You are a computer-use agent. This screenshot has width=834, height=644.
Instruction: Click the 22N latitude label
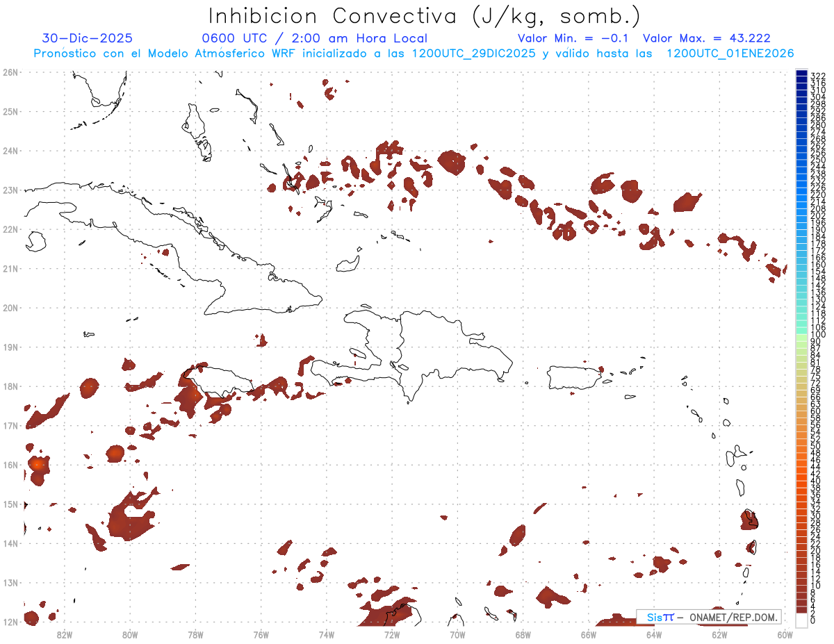pyautogui.click(x=10, y=229)
